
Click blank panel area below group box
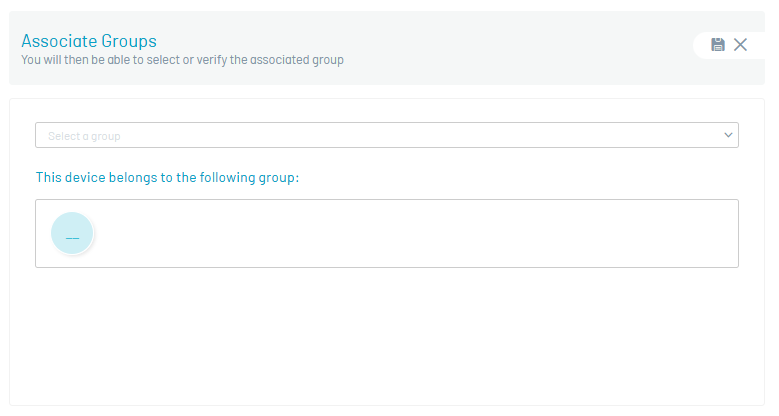coord(386,335)
